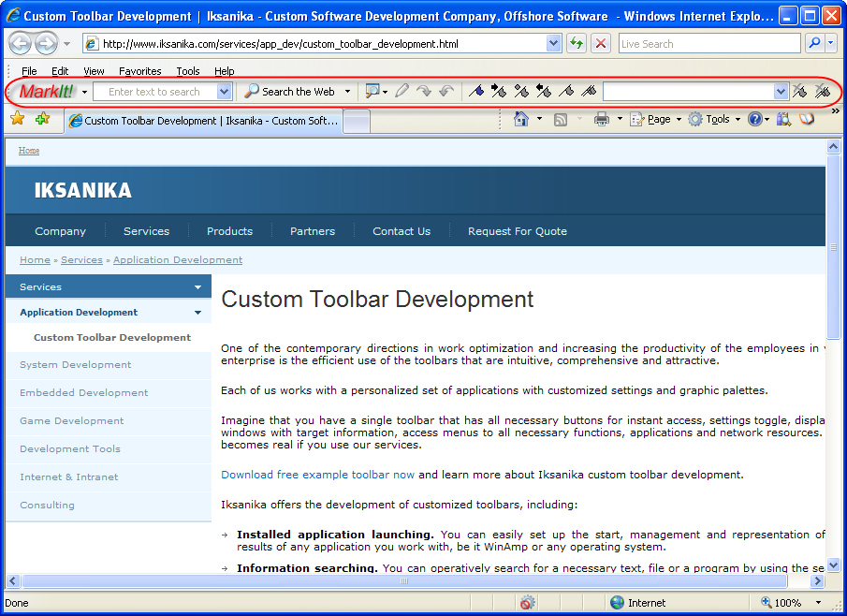Click 'Download free example toolbar now' link
Screen dimensions: 847x616
(x=317, y=475)
